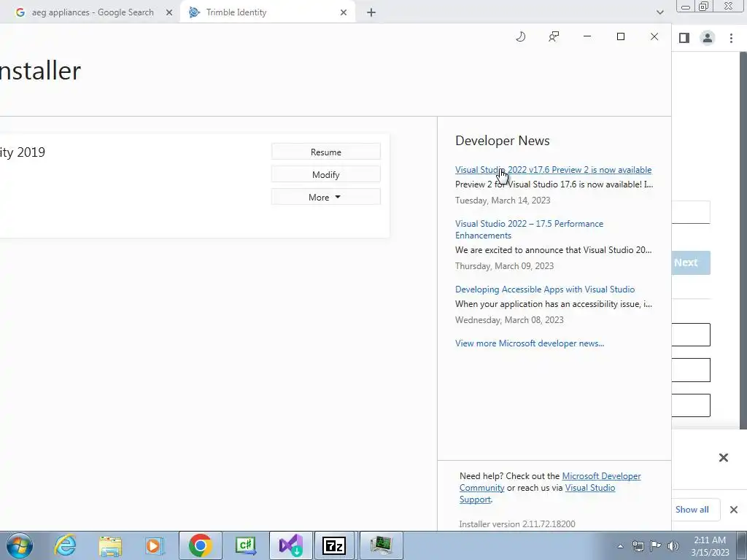Click Show all in Chrome downloads bar
747x560 pixels.
coord(692,510)
